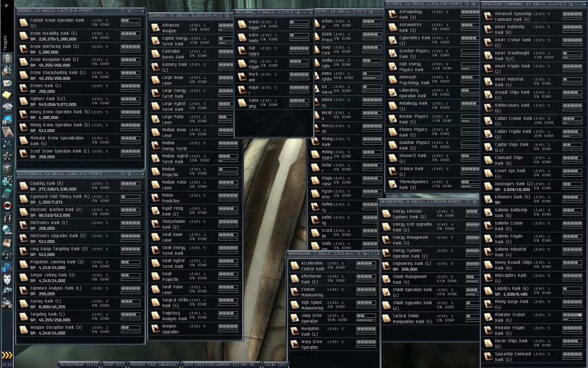Image resolution: width=588 pixels, height=368 pixels.
Task: Select the Energy Grid Upgrades skill
Action: (x=430, y=227)
